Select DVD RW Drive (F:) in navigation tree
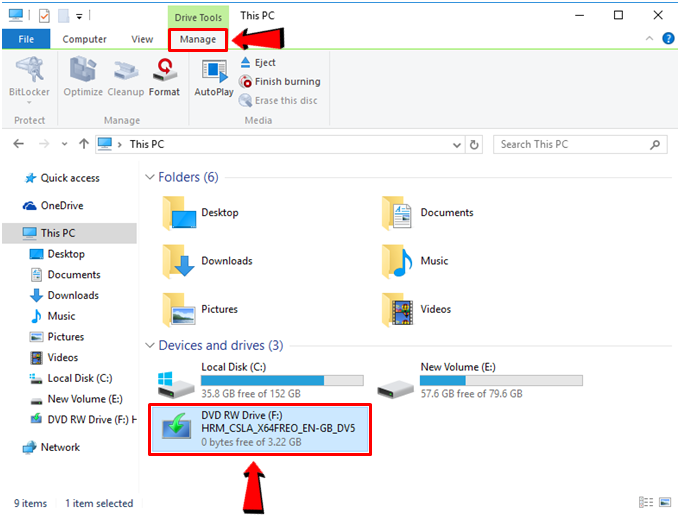 click(83, 420)
